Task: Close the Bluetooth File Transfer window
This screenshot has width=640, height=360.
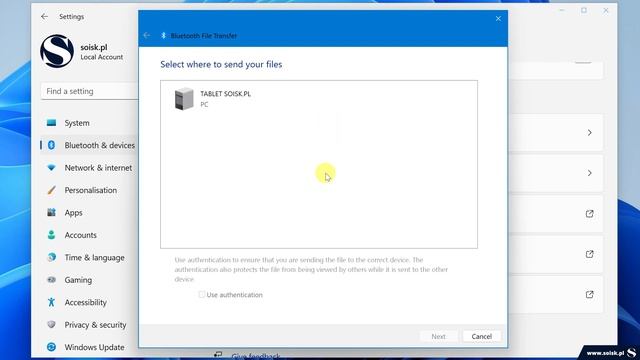Action: (498, 18)
